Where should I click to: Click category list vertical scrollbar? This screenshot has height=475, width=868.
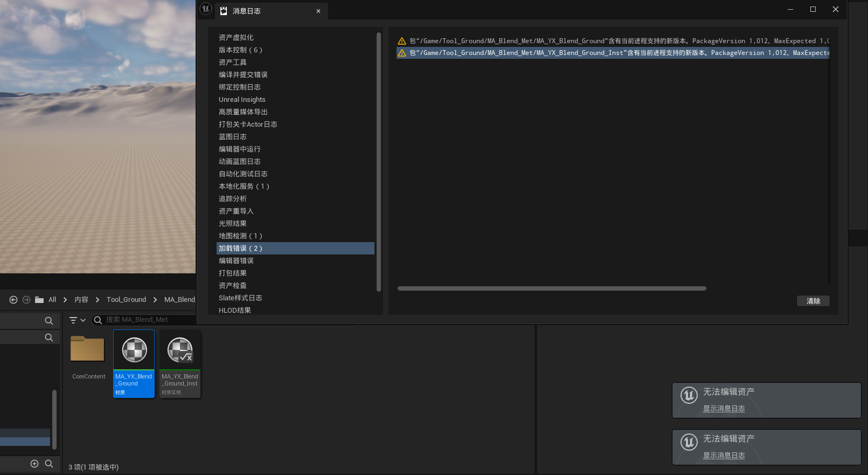(378, 162)
